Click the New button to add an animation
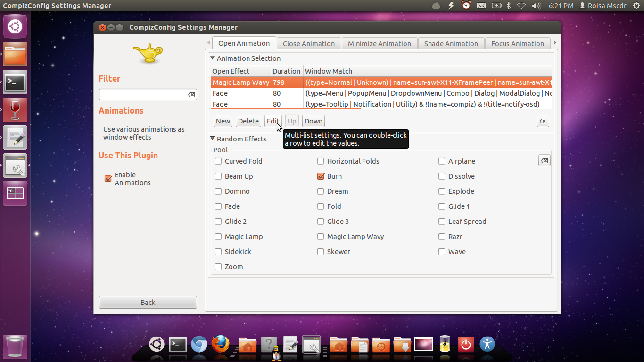 pyautogui.click(x=223, y=121)
